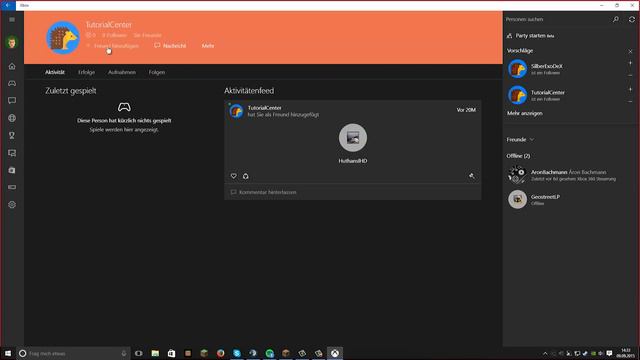This screenshot has width=640, height=360.
Task: Switch to the Aufnahmen tab
Action: coord(122,72)
